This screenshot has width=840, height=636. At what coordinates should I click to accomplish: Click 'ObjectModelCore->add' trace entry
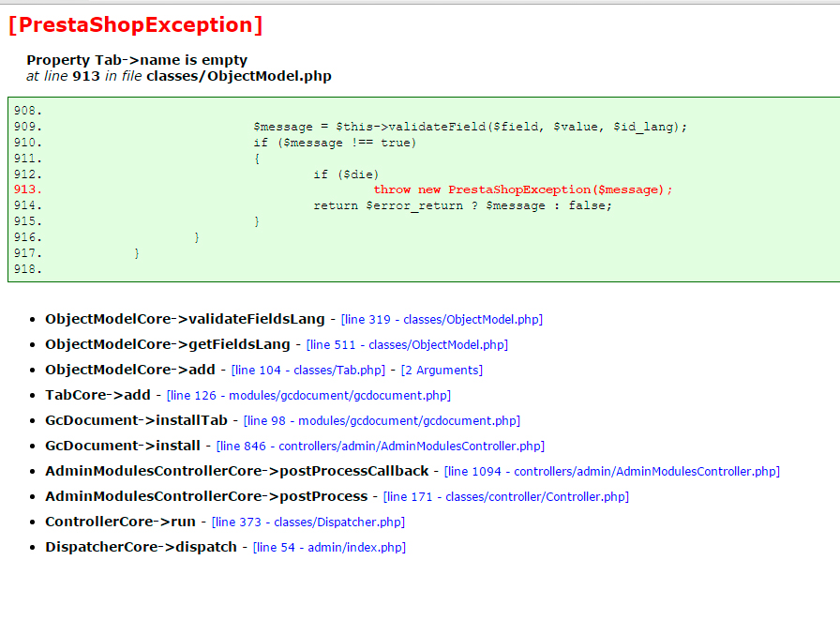pyautogui.click(x=130, y=370)
